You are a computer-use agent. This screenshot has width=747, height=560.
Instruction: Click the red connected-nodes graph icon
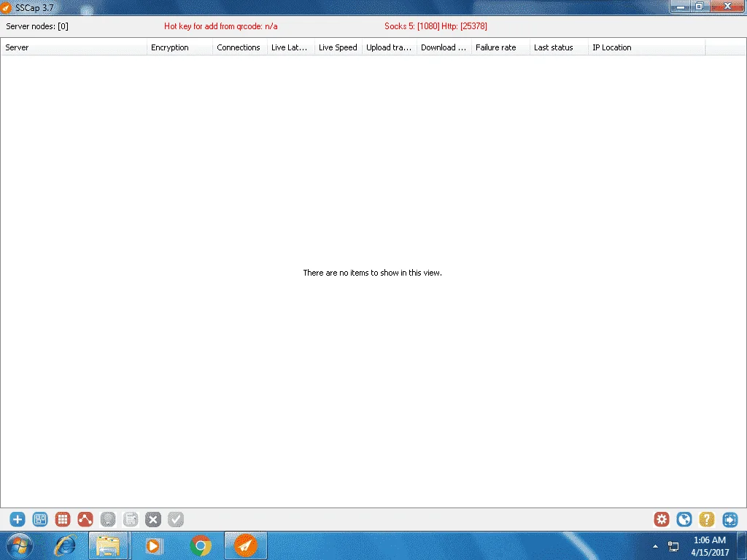85,519
